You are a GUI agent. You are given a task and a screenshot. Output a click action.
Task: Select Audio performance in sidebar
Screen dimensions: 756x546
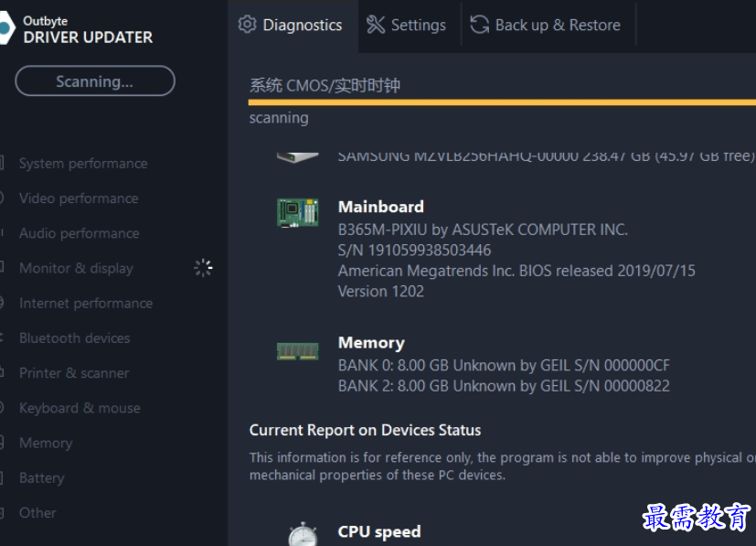click(79, 233)
